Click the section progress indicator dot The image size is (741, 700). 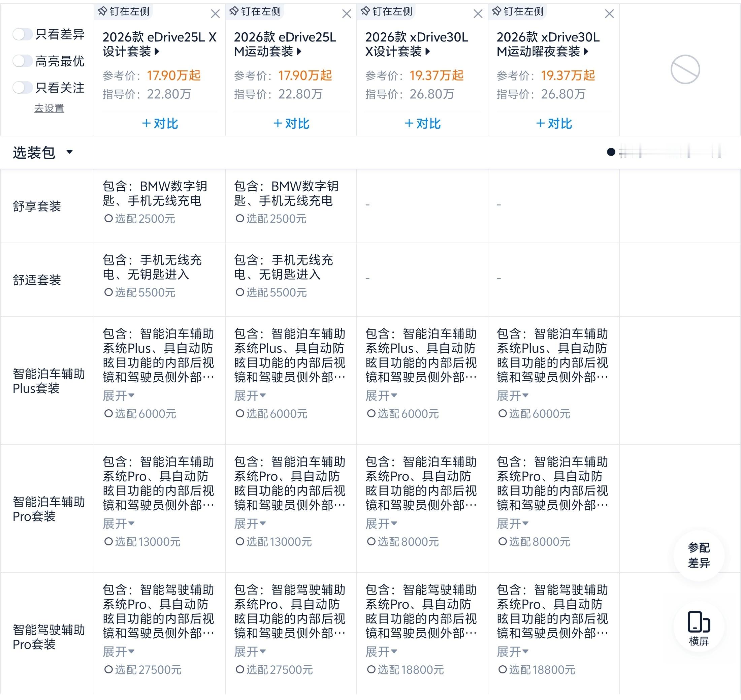pos(611,152)
